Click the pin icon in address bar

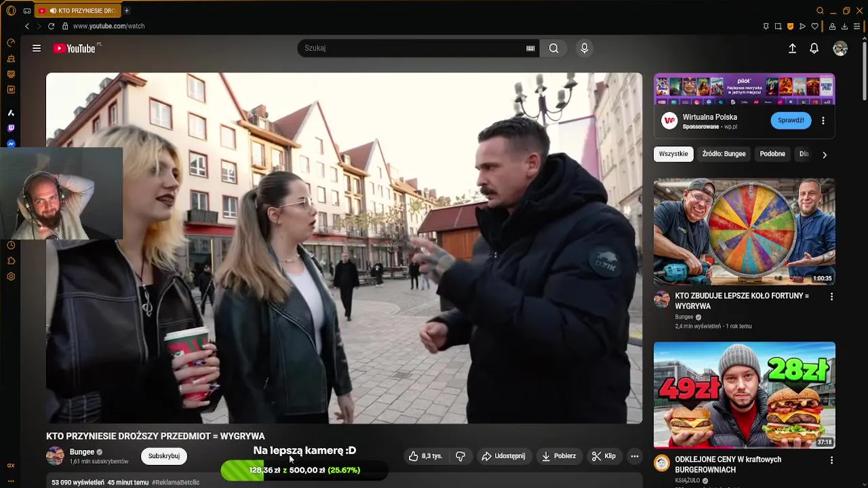point(766,26)
